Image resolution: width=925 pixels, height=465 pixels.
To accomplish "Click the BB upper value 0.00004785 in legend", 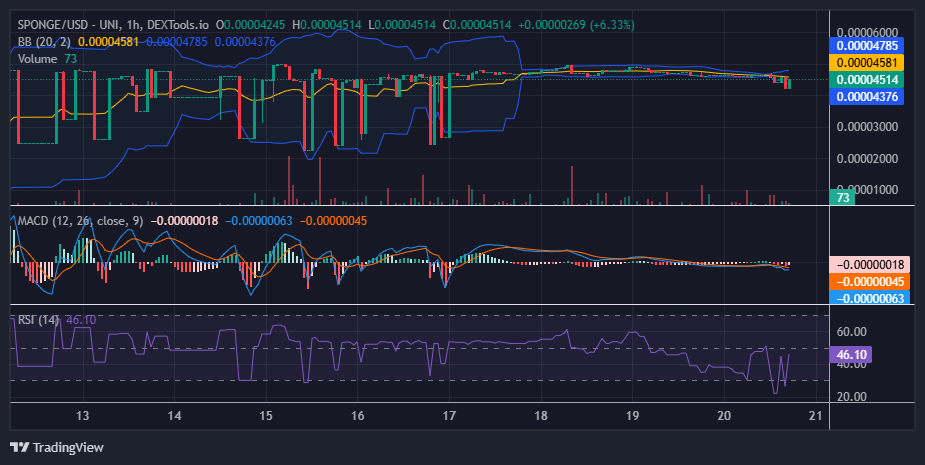I will [x=176, y=42].
